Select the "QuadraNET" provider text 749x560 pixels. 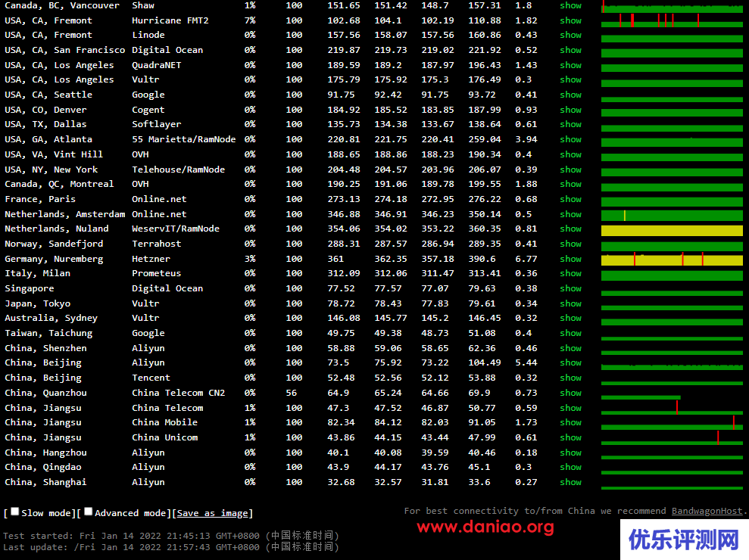pos(157,65)
